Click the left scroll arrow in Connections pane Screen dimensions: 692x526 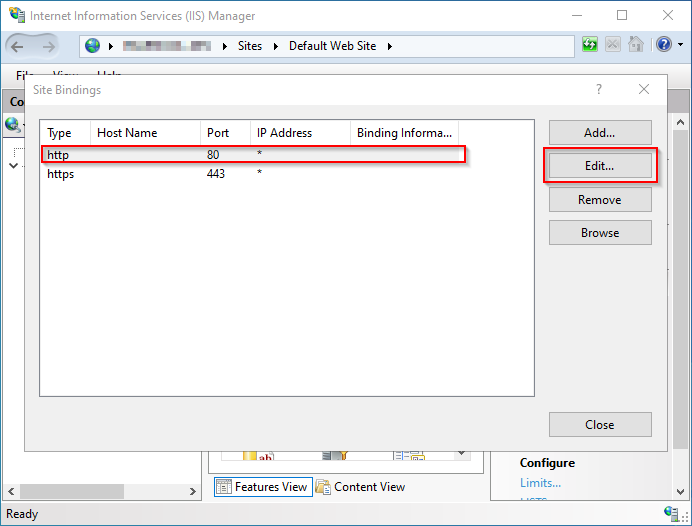pyautogui.click(x=11, y=491)
